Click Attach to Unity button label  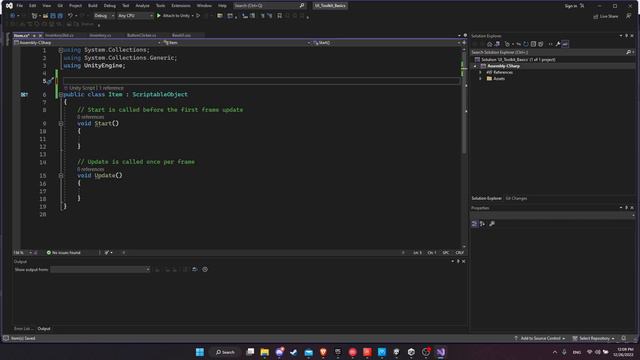point(176,16)
